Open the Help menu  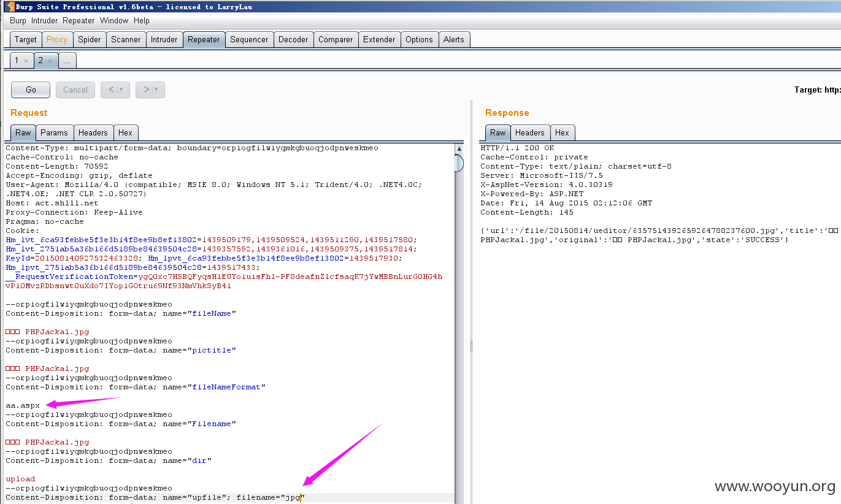142,20
